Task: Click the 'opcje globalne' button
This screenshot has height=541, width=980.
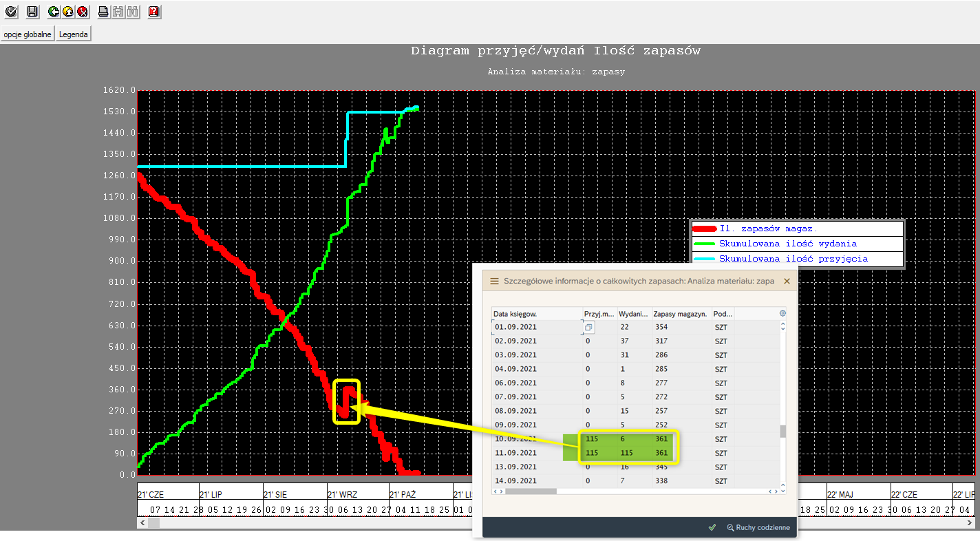Action: (x=28, y=34)
